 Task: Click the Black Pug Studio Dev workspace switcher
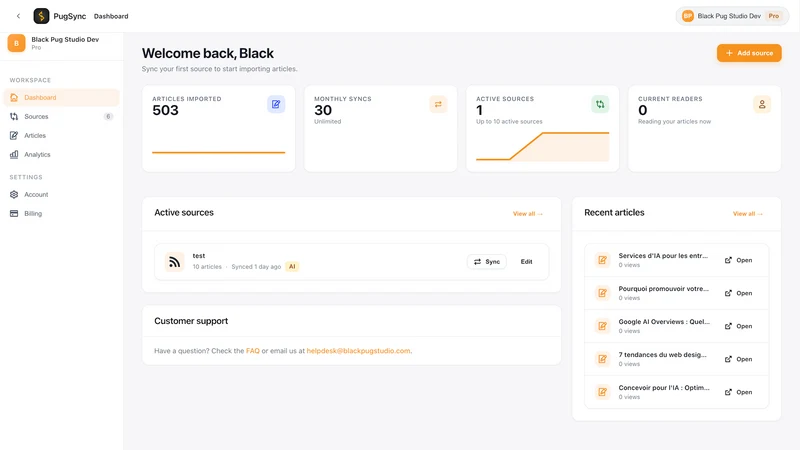coord(61,43)
